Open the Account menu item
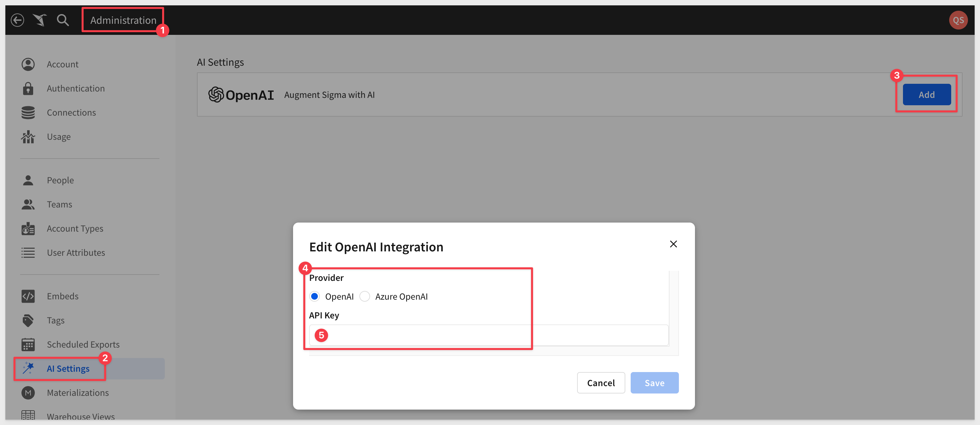The width and height of the screenshot is (980, 425). [x=62, y=64]
